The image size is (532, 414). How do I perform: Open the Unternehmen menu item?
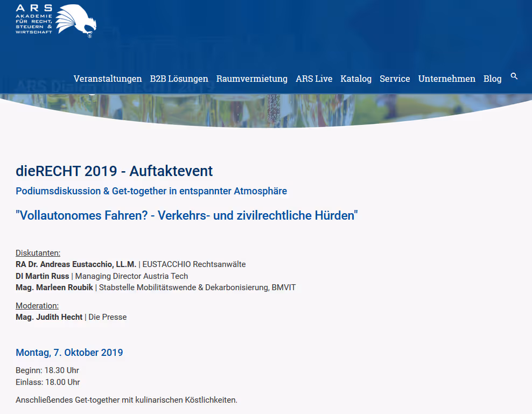click(x=446, y=79)
